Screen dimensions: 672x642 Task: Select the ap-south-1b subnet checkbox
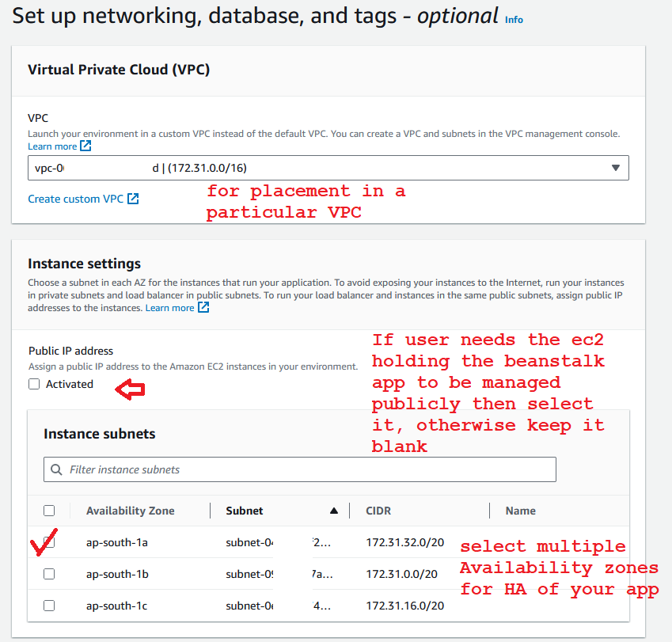49,574
